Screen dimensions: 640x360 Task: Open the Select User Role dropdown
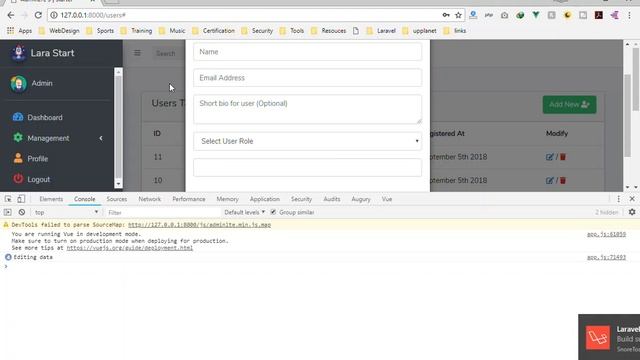click(307, 141)
